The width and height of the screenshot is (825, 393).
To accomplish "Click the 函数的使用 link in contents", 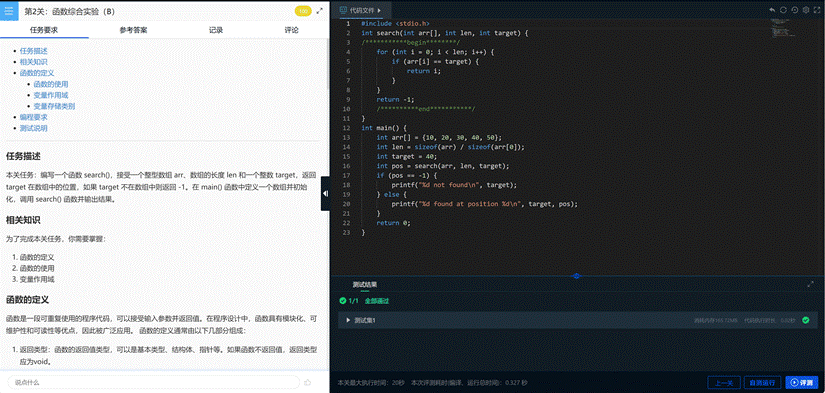I will (51, 84).
